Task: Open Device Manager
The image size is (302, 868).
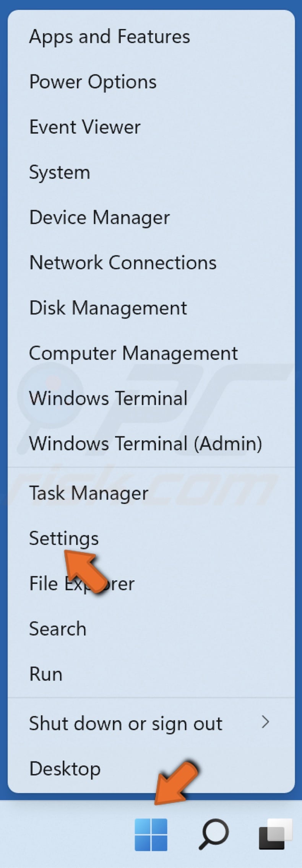Action: [99, 217]
